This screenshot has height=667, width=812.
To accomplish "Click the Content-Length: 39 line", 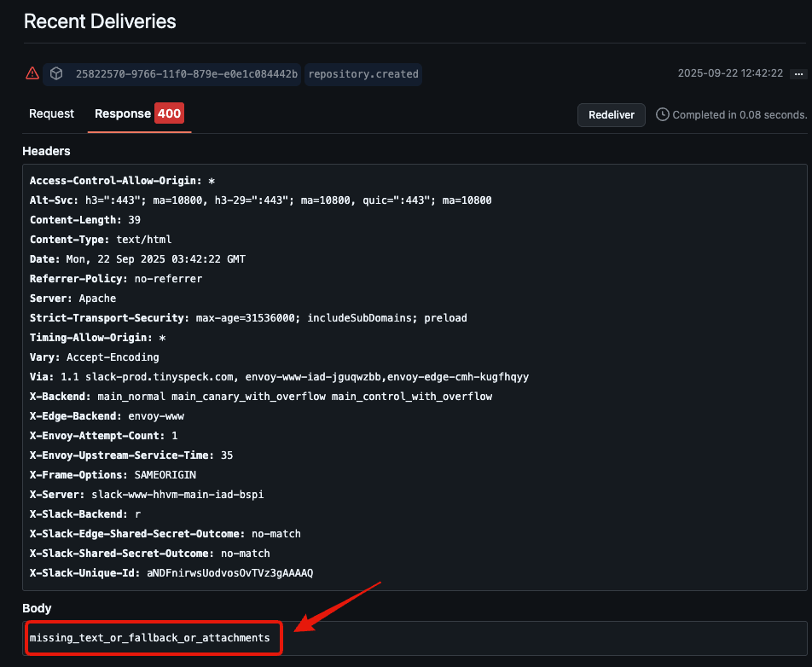I will (x=85, y=220).
